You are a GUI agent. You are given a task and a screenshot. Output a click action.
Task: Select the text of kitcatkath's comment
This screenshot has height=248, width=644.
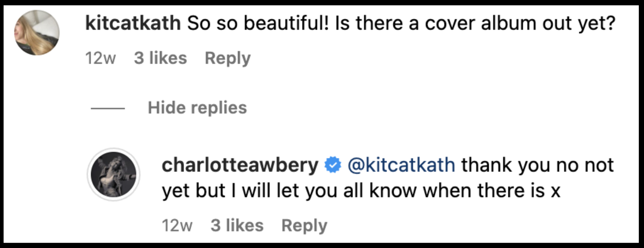(400, 23)
